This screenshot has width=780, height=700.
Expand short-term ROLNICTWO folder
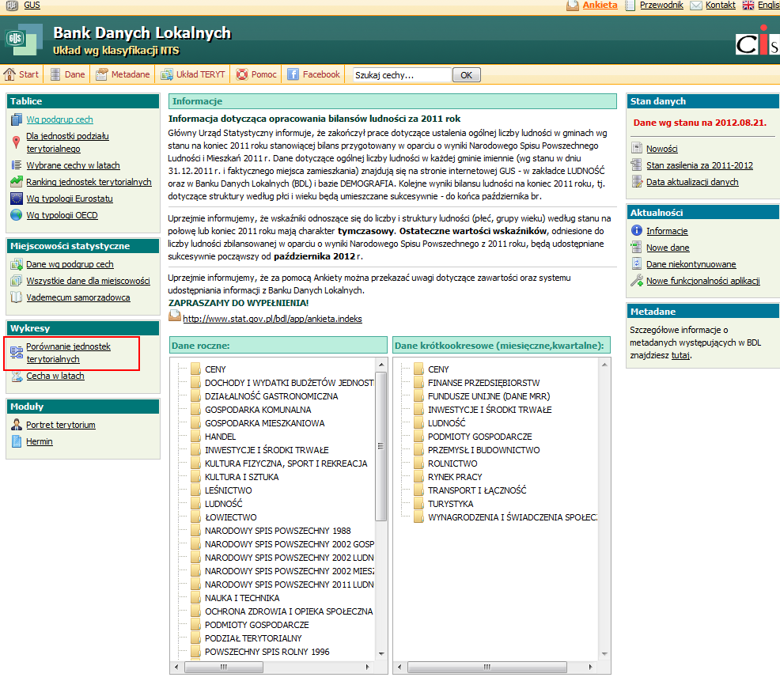pos(418,464)
